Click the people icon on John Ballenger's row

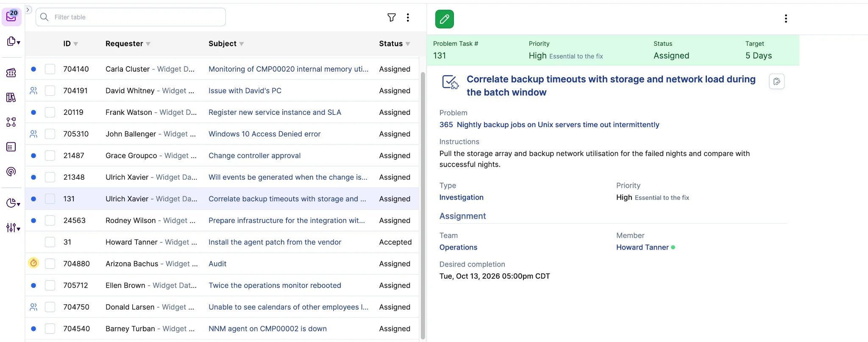point(33,134)
